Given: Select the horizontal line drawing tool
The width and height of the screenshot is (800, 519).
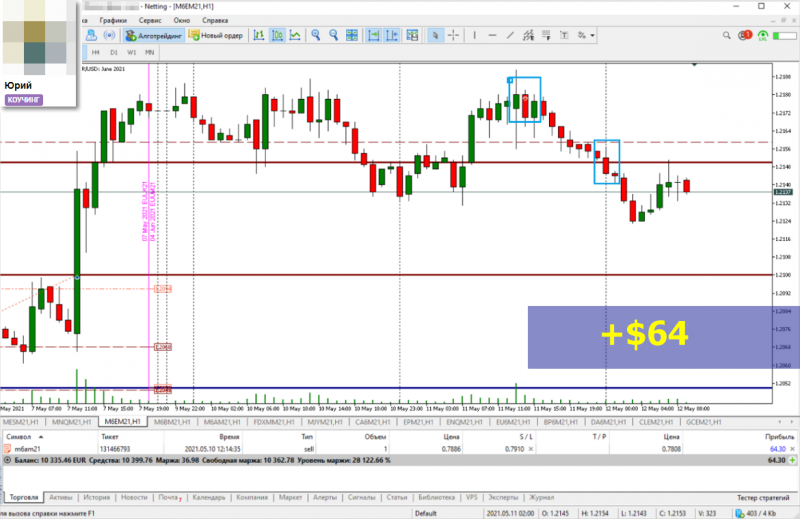Looking at the screenshot, I should tap(492, 35).
